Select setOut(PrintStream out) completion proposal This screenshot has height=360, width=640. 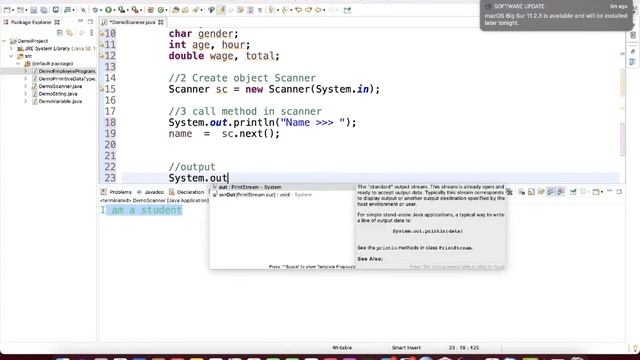click(x=282, y=195)
